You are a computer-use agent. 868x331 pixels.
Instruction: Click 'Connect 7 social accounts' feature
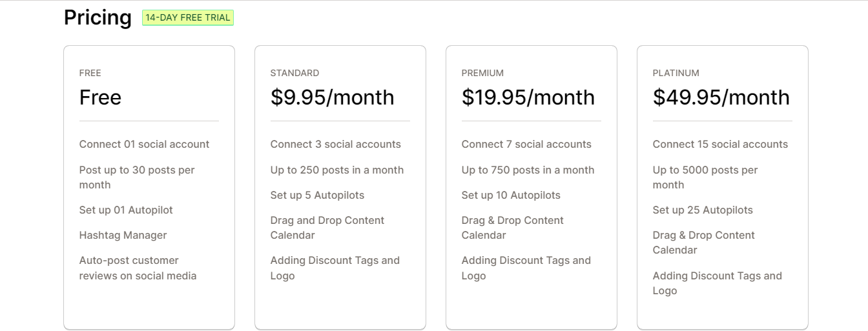(526, 145)
